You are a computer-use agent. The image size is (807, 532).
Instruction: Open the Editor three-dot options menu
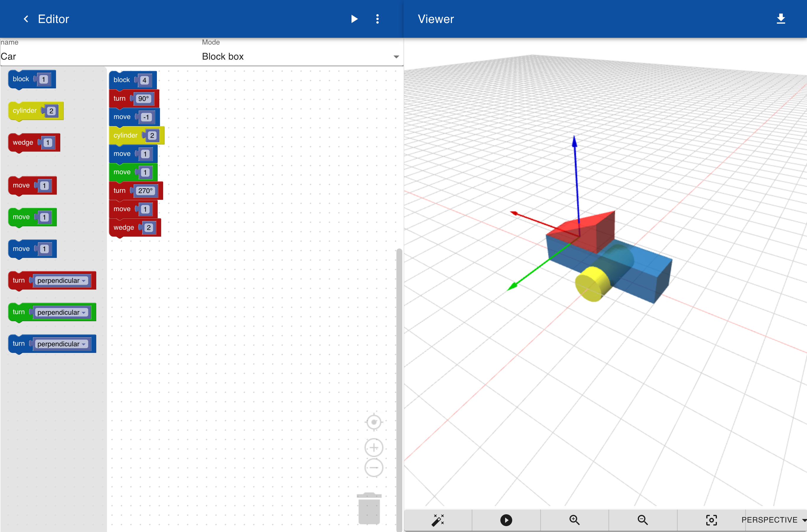coord(377,19)
